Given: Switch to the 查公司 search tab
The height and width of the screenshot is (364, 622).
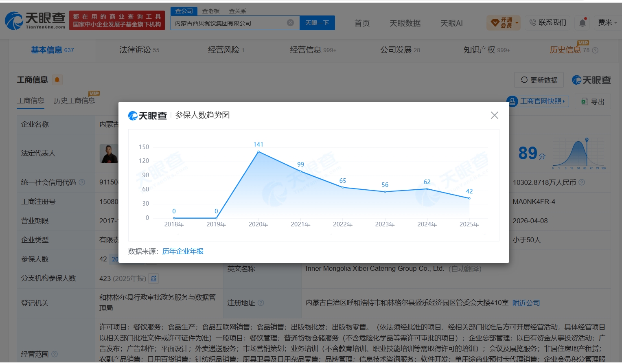Looking at the screenshot, I should [x=184, y=11].
